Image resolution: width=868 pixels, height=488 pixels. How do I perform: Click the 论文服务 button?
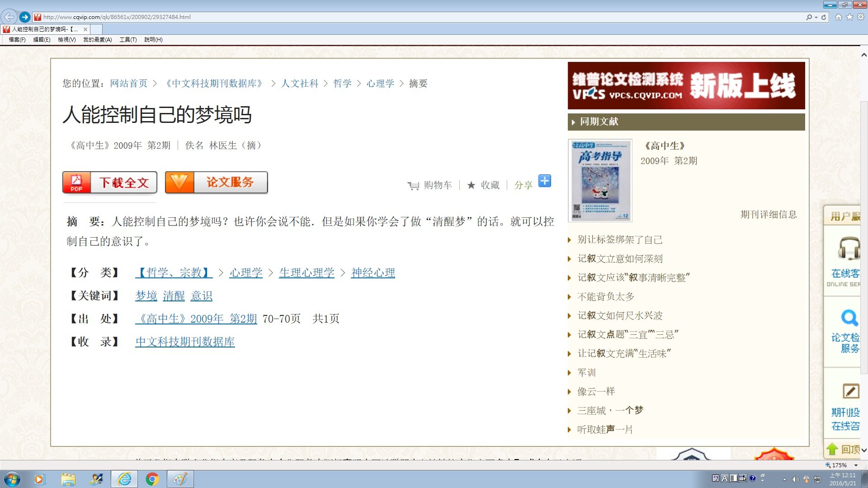pos(217,183)
